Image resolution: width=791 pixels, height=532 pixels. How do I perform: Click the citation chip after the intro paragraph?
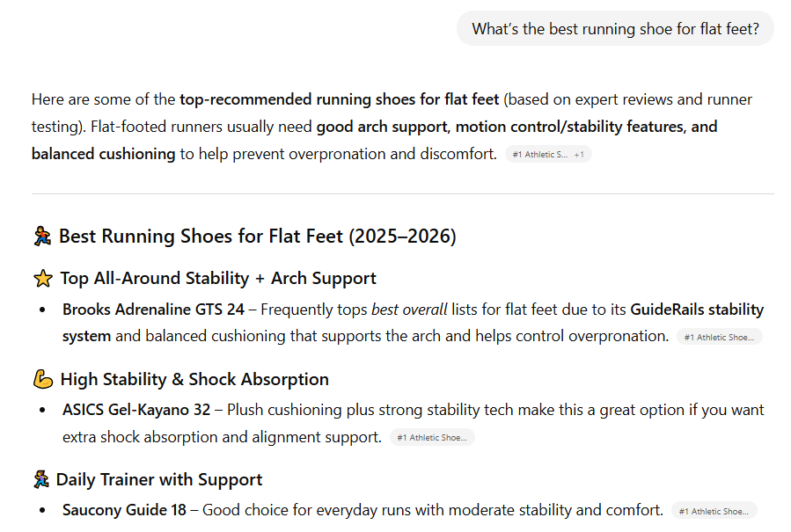click(x=547, y=154)
